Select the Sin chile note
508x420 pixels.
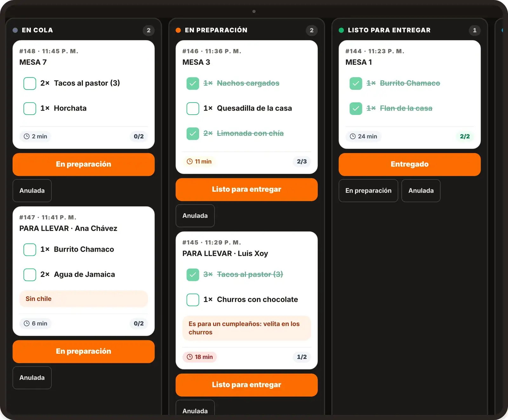[x=84, y=299]
